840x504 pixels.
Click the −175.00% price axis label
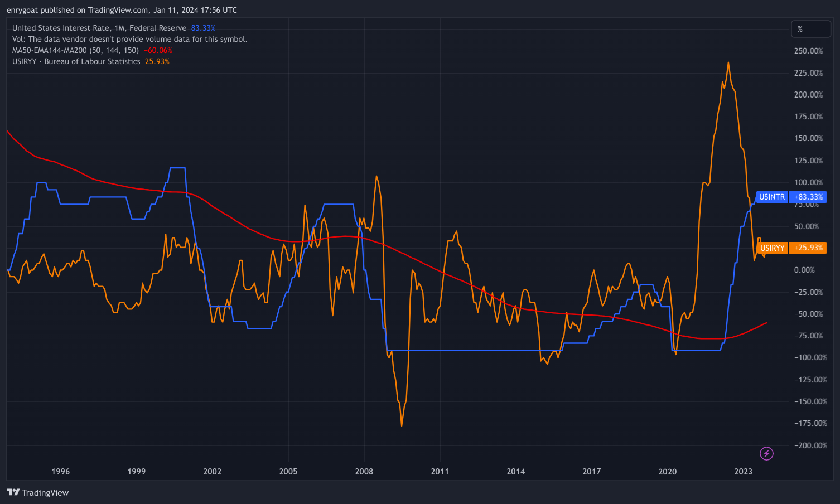[810, 423]
